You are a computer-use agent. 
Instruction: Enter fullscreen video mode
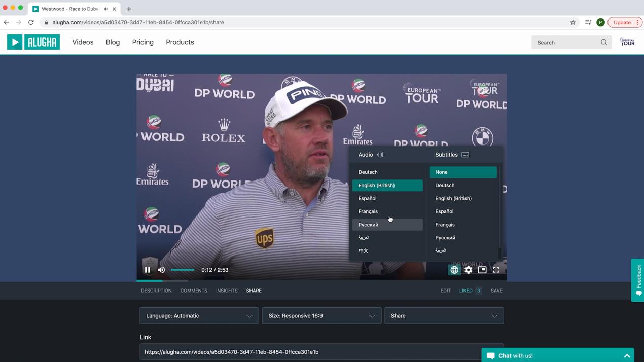pos(496,270)
